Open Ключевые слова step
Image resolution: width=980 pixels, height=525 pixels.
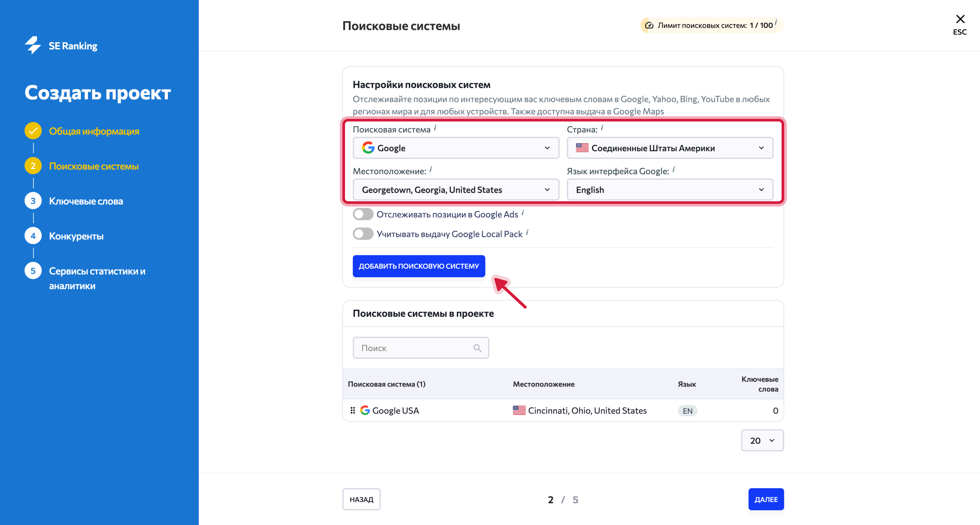[x=86, y=201]
